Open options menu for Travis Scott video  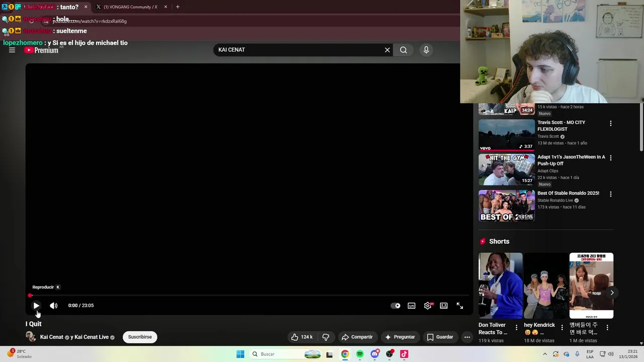611,123
